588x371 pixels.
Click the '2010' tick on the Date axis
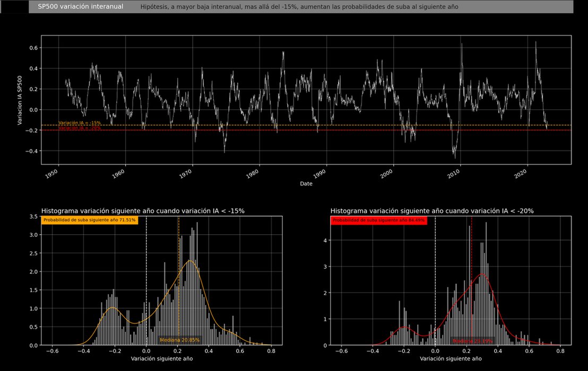click(454, 173)
